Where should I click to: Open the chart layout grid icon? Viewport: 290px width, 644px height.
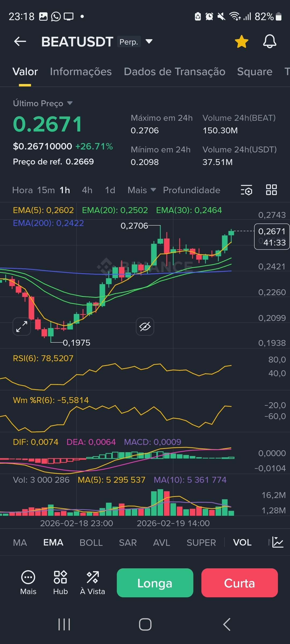[x=271, y=190]
